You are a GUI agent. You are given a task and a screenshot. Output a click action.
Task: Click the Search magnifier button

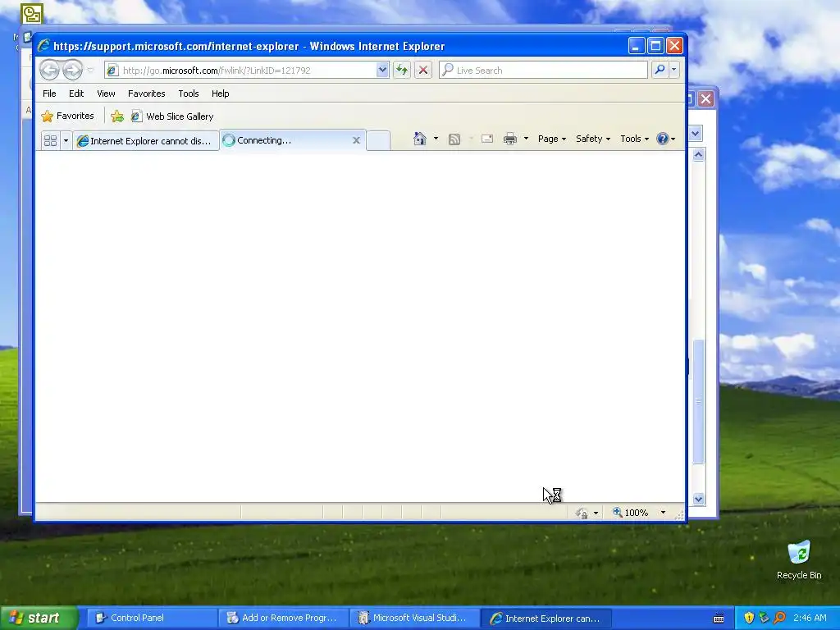click(660, 70)
